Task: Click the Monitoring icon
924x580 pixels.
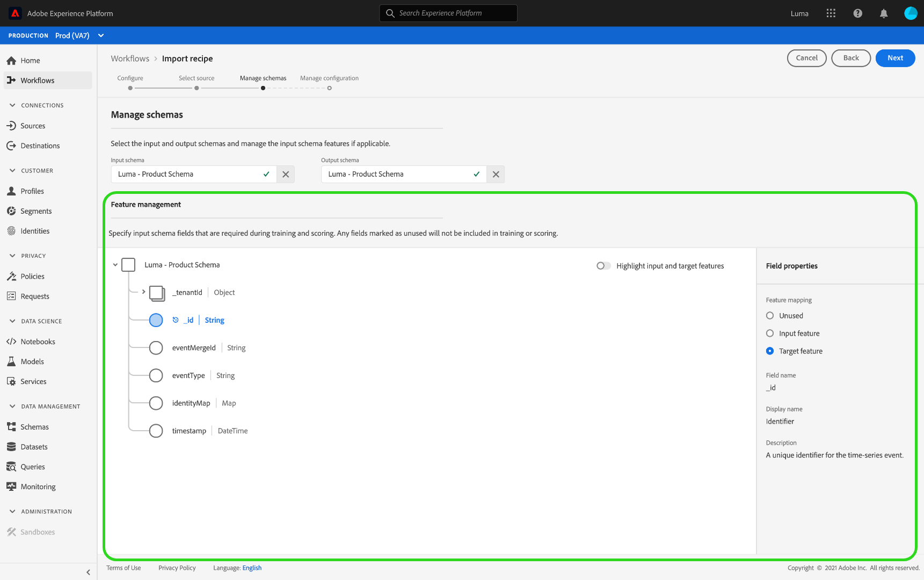Action: point(11,487)
